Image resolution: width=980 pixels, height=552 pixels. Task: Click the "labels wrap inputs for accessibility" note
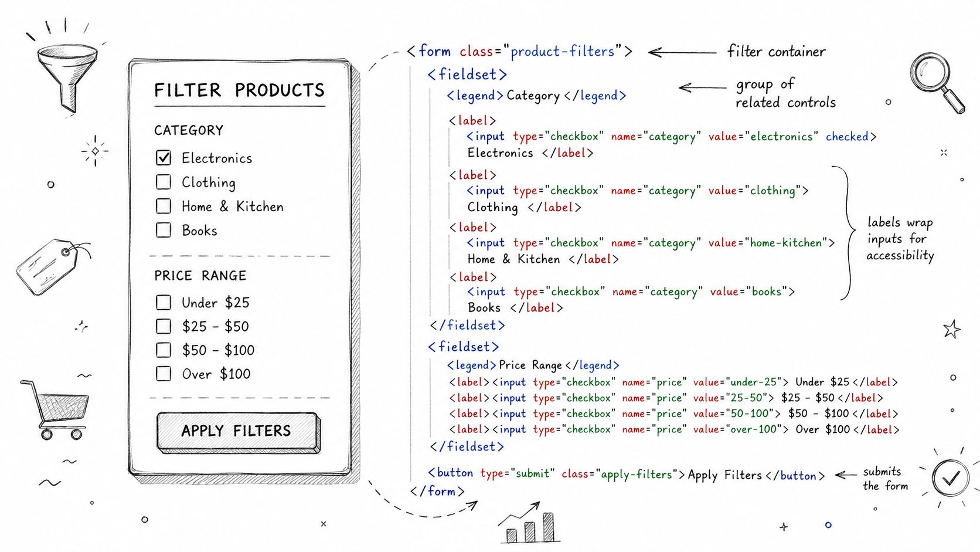click(900, 239)
